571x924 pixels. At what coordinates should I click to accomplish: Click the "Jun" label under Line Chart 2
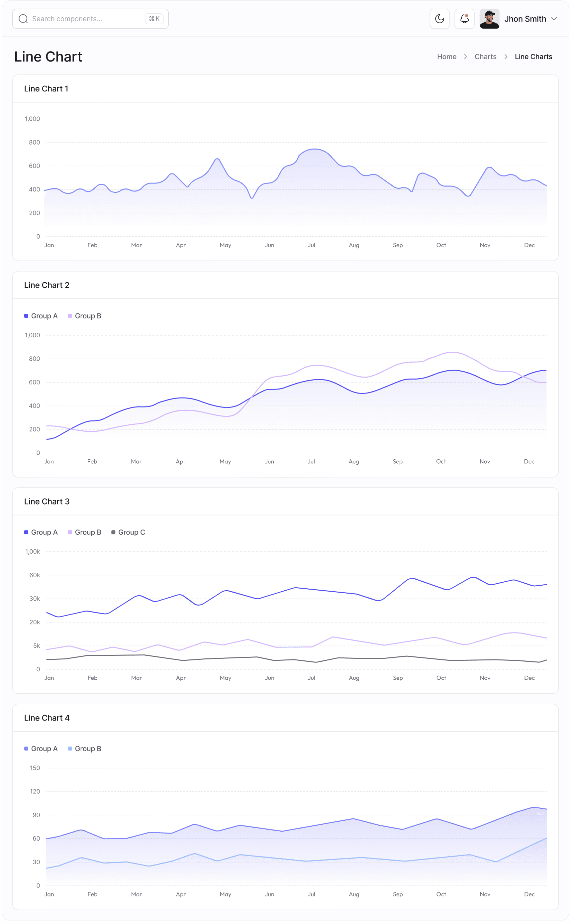[x=269, y=462]
